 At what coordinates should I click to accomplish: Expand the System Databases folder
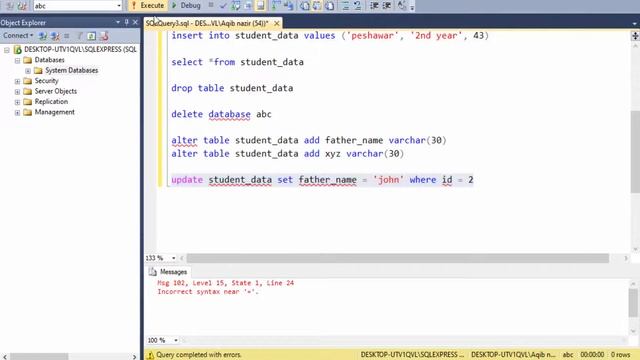coord(28,71)
